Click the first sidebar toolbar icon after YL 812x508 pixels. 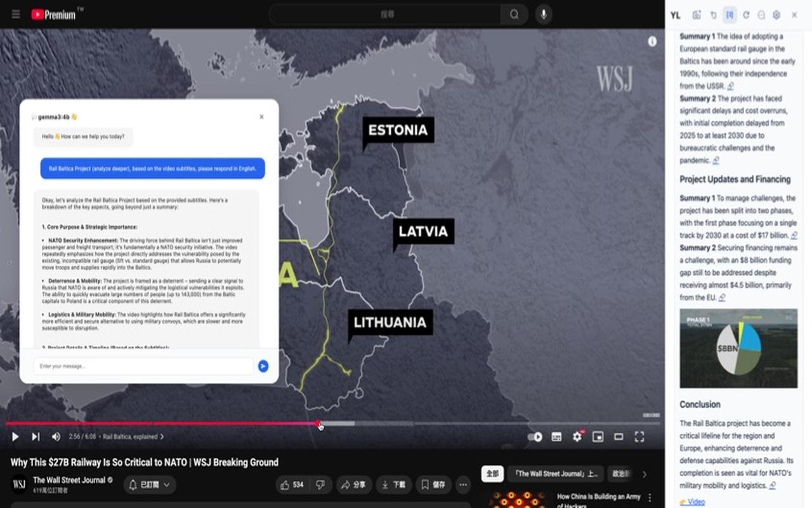pyautogui.click(x=697, y=15)
